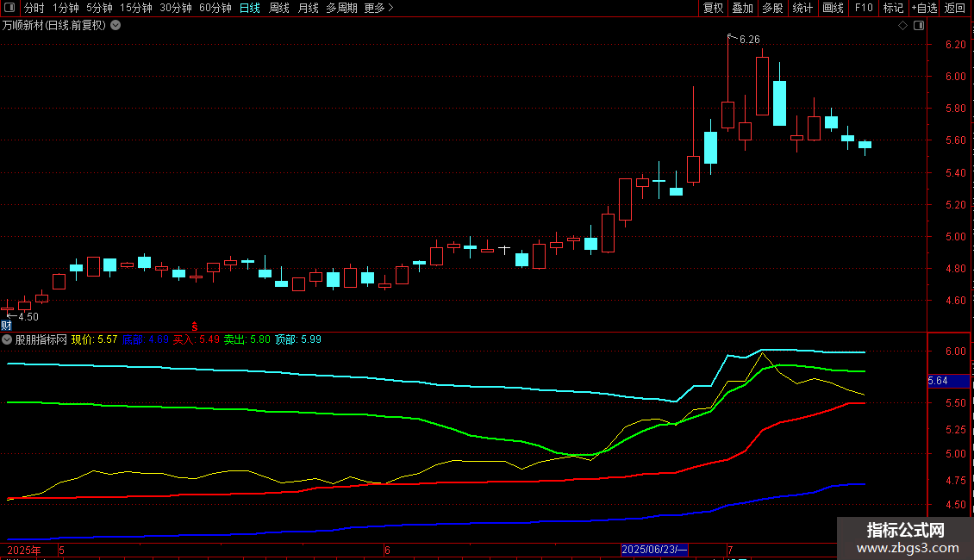Image resolution: width=974 pixels, height=560 pixels.
Task: Open the 万顺新材 chart title dropdown arrow
Action: point(116,26)
